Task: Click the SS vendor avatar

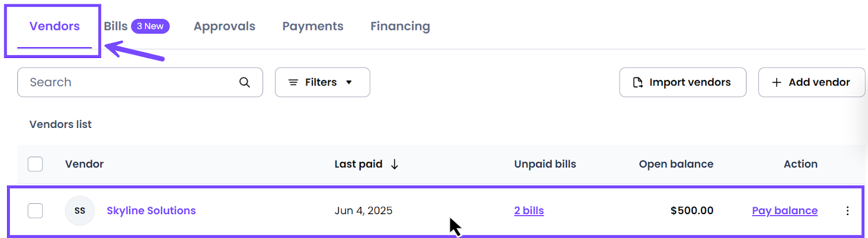Action: click(x=80, y=211)
